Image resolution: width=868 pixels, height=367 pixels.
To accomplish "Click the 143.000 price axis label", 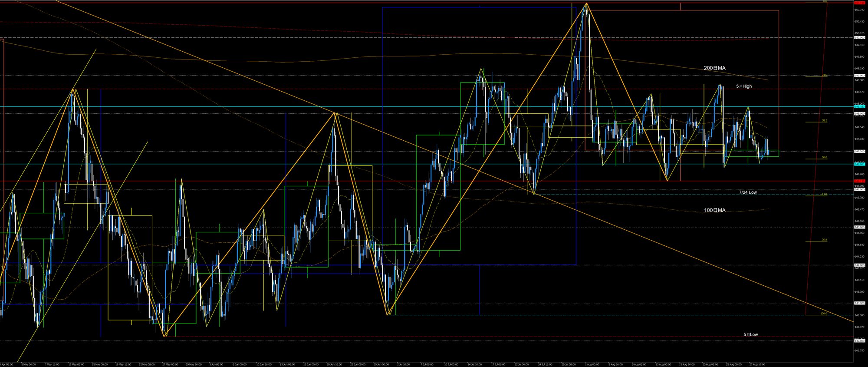I will [859, 303].
